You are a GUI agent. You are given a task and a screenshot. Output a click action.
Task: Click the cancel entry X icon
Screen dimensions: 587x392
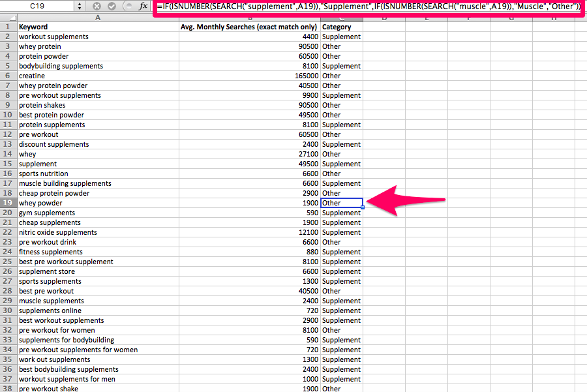point(97,6)
